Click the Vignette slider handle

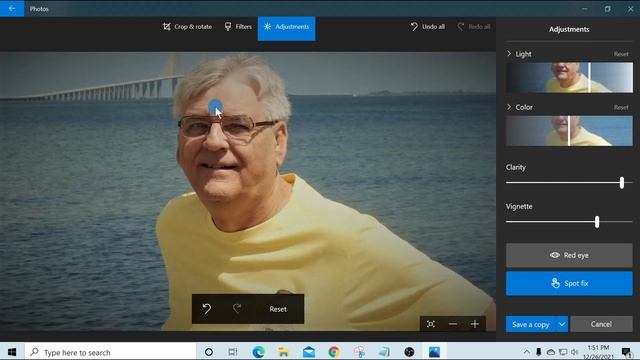click(597, 222)
